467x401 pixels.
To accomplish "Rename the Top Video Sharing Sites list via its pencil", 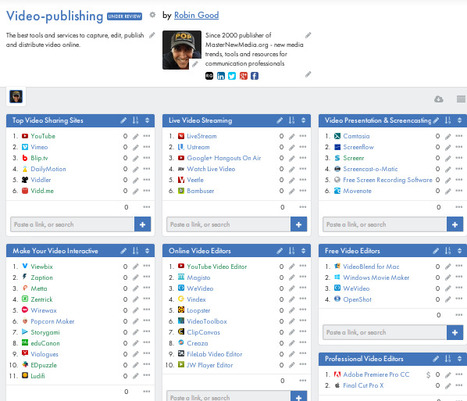I will pyautogui.click(x=123, y=121).
